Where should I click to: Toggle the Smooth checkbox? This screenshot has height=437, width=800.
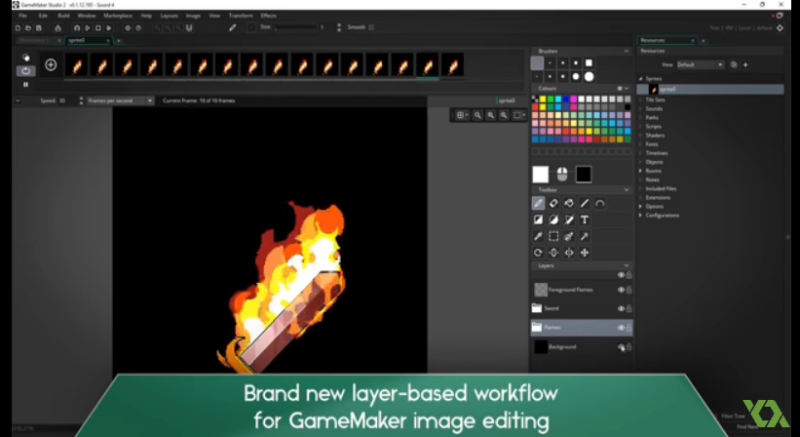click(x=371, y=27)
